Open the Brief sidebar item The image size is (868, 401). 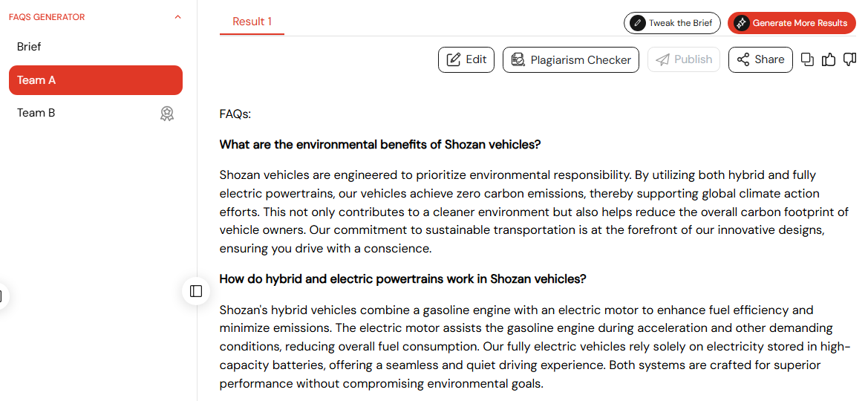click(x=96, y=47)
